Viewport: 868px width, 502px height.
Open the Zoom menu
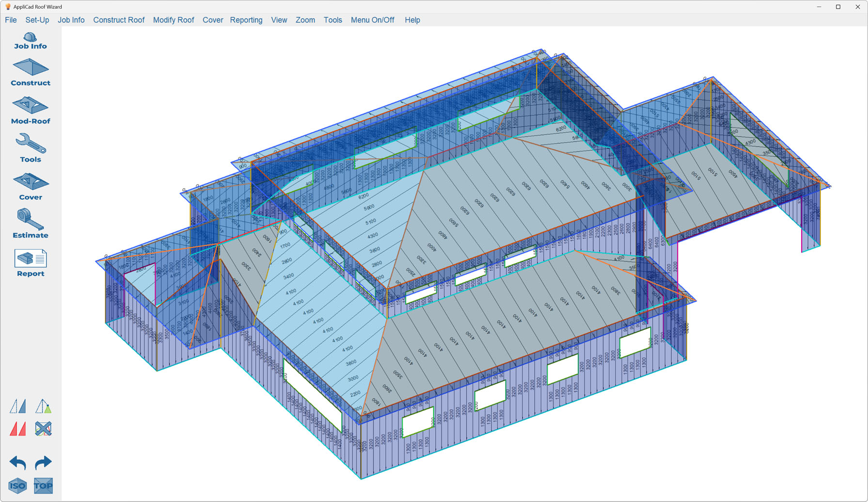(x=305, y=20)
